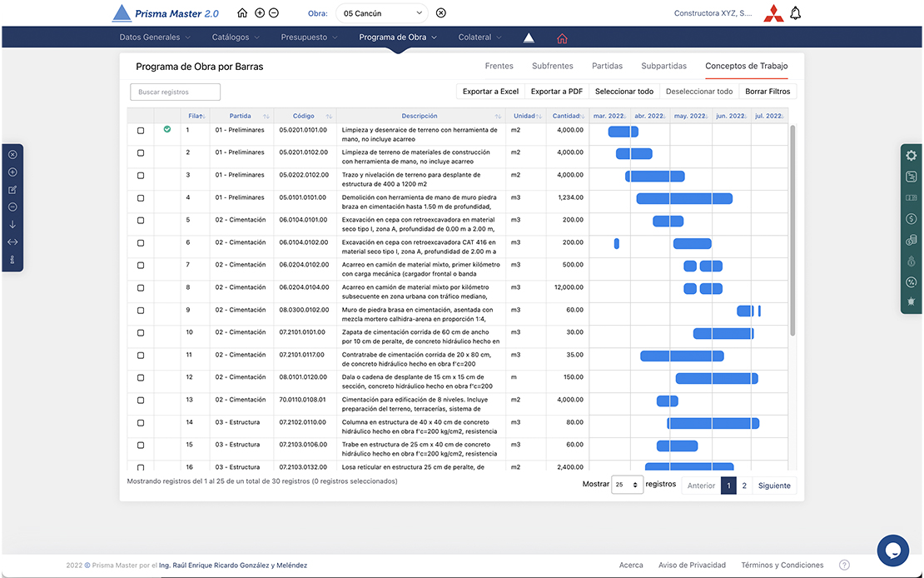Screen dimensions: 924x578
Task: Click the red home icon in navigation bar
Action: coord(562,38)
